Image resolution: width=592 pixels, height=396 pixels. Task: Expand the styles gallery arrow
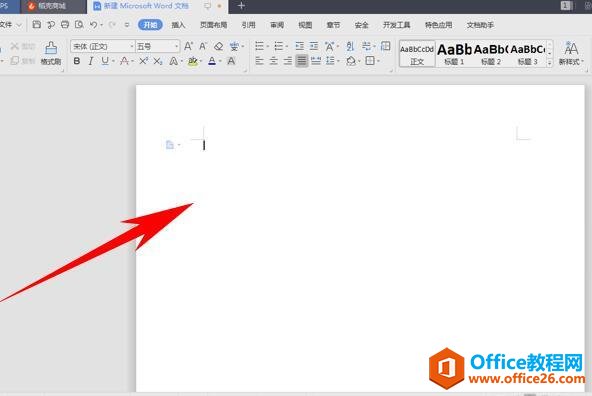550,63
